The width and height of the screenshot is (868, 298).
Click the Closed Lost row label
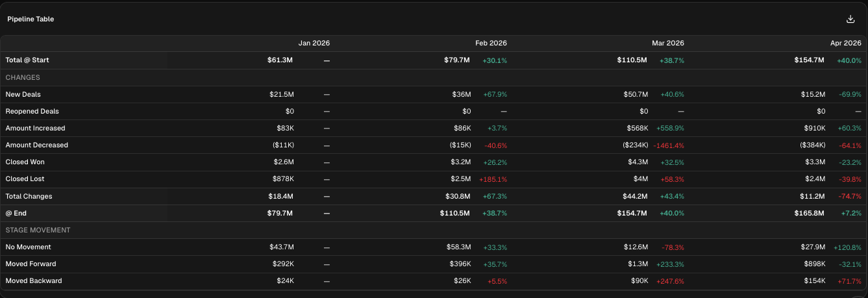pyautogui.click(x=25, y=179)
